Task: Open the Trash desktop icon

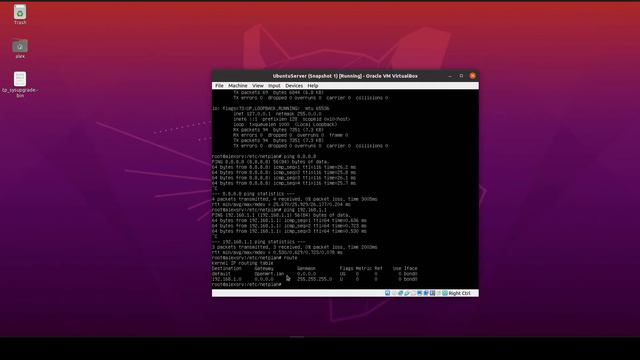Action: [20, 14]
